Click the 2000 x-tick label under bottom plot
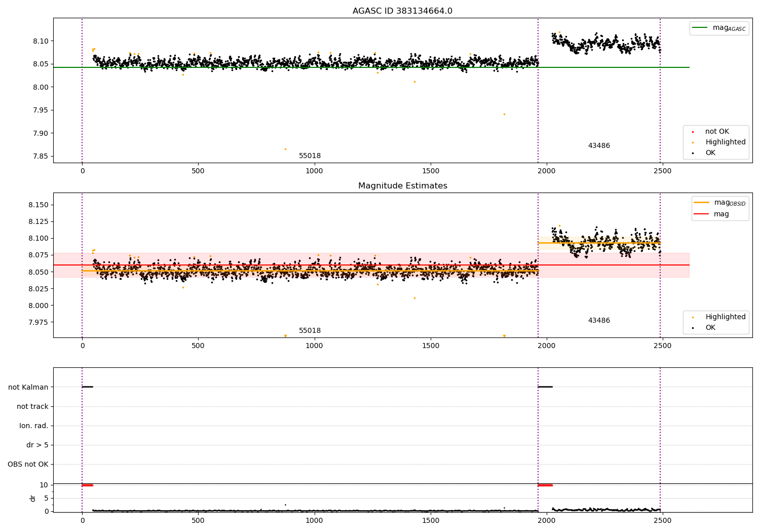 coord(546,520)
